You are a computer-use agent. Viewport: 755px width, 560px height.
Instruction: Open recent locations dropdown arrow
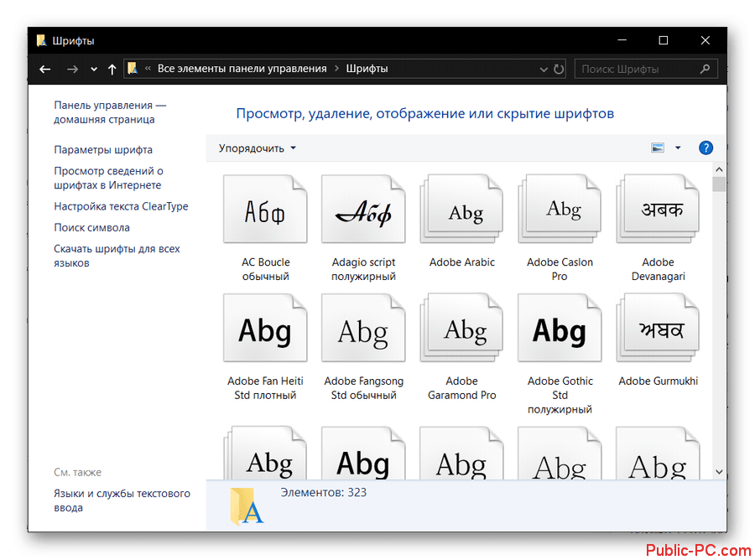(x=94, y=70)
